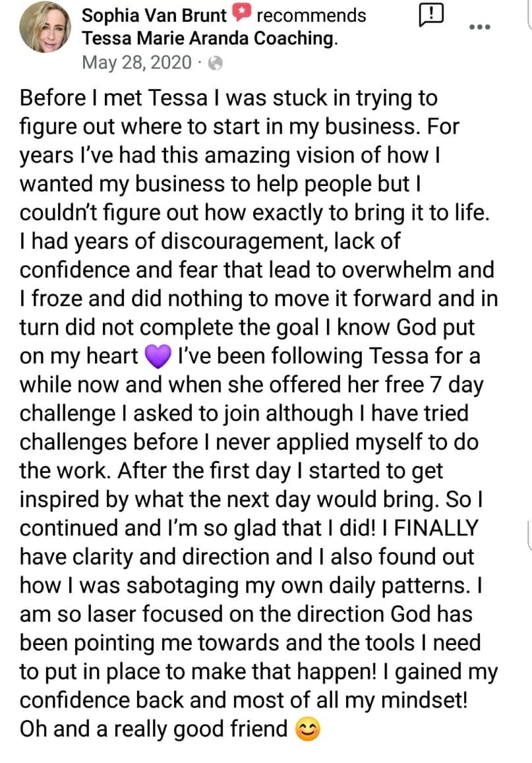Click the purple heart emoji

(158, 356)
